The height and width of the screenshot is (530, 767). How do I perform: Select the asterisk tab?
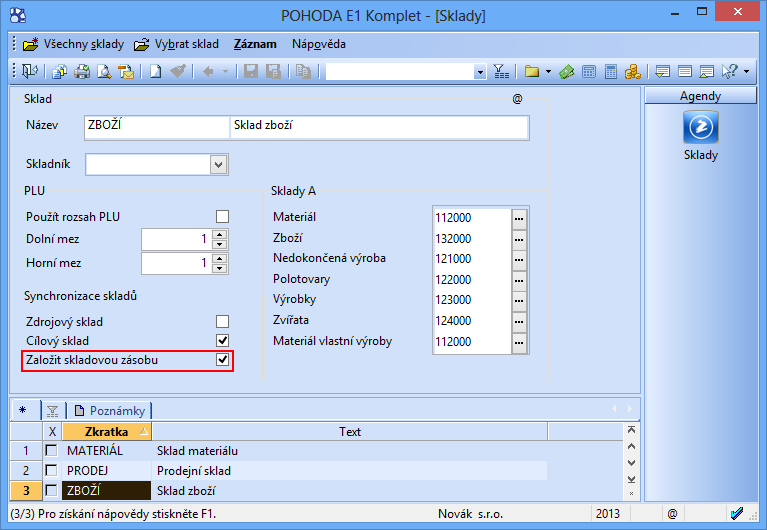coord(23,410)
